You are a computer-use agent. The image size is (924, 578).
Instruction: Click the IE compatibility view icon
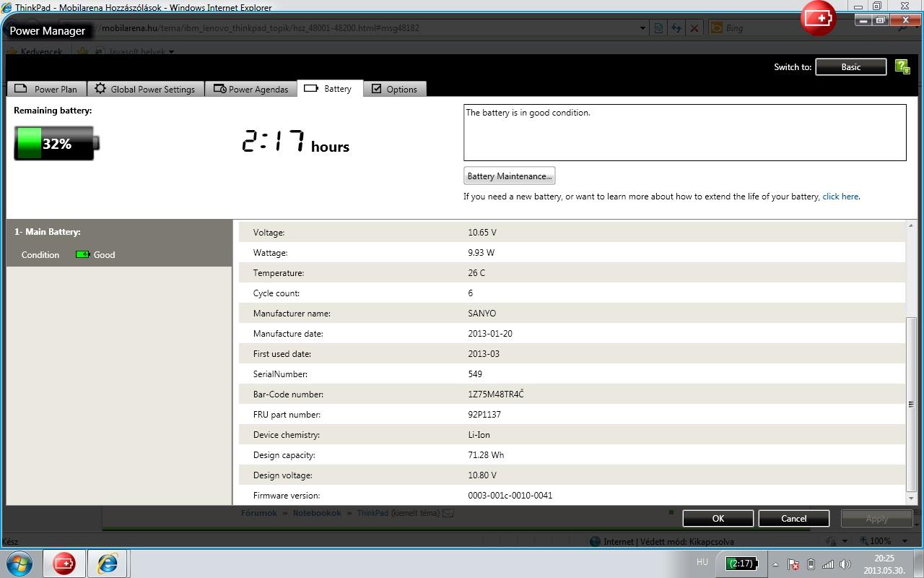point(659,28)
